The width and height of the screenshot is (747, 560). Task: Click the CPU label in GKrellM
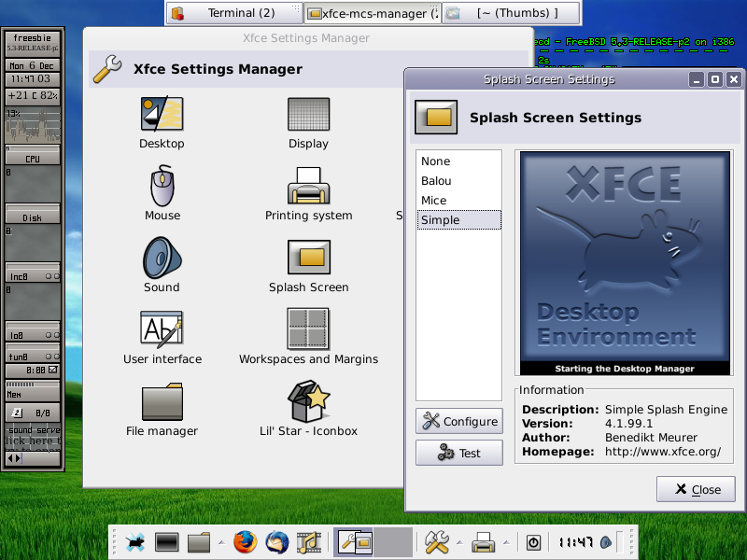pos(33,159)
